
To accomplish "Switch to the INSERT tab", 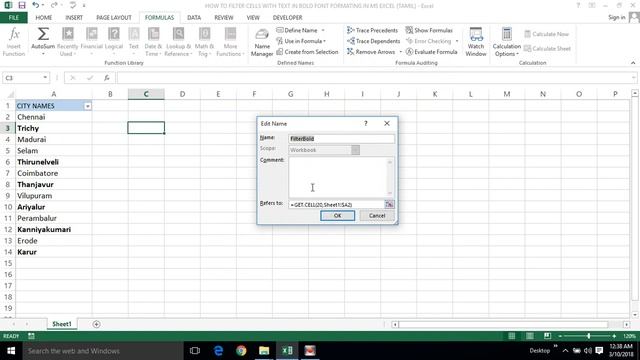I will [x=74, y=18].
